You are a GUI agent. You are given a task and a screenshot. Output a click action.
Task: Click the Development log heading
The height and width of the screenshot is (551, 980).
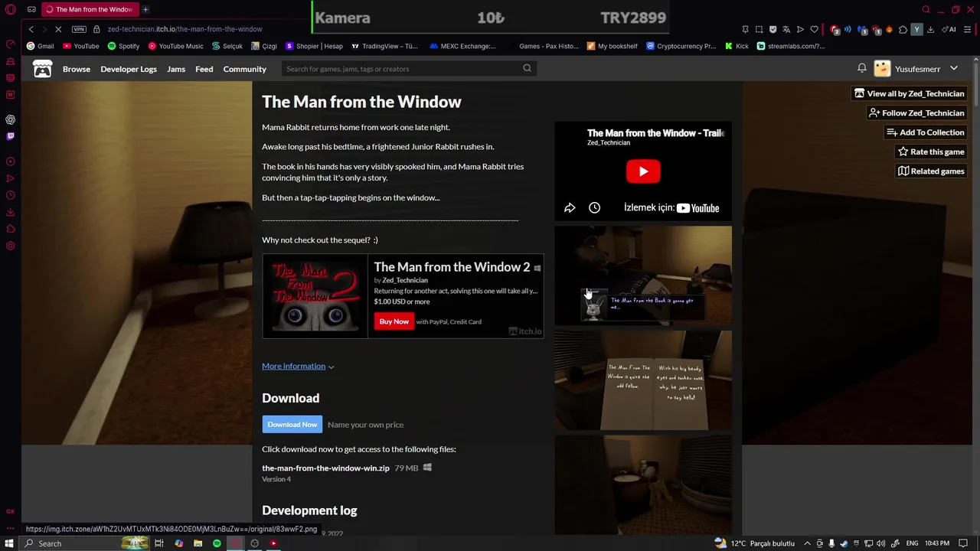tap(309, 510)
